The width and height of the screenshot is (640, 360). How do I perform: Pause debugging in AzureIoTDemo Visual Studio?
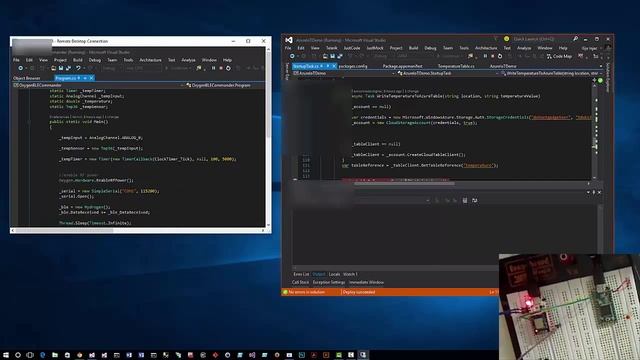(x=485, y=56)
